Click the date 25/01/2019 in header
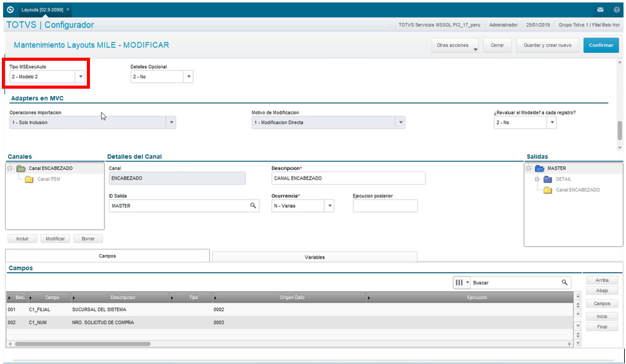Screen dimensions: 626x364 (x=538, y=25)
